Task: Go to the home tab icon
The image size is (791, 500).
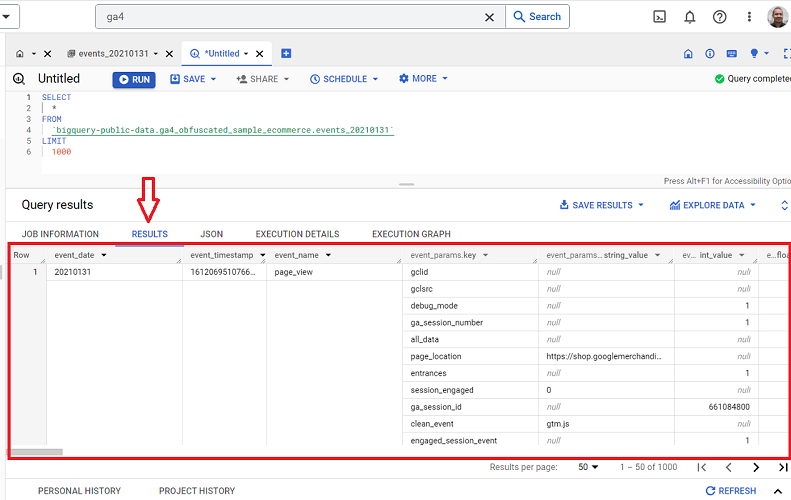Action: pos(20,53)
